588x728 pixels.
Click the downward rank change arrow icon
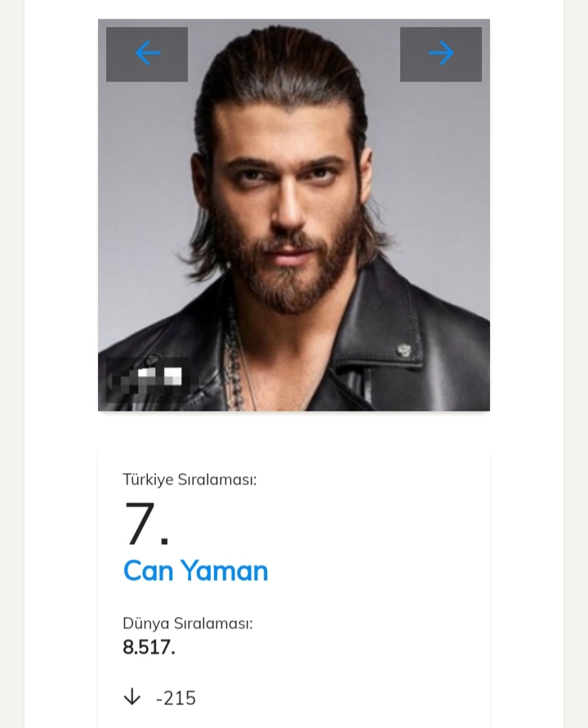click(131, 697)
